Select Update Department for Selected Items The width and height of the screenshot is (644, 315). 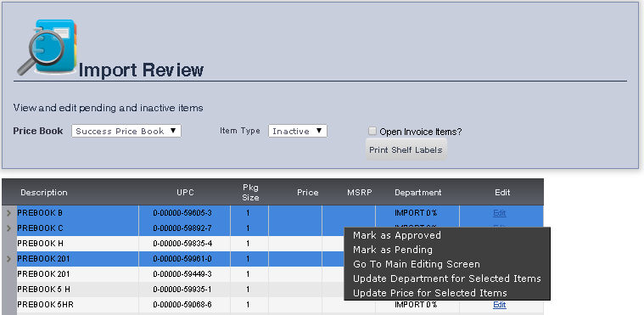(x=447, y=278)
